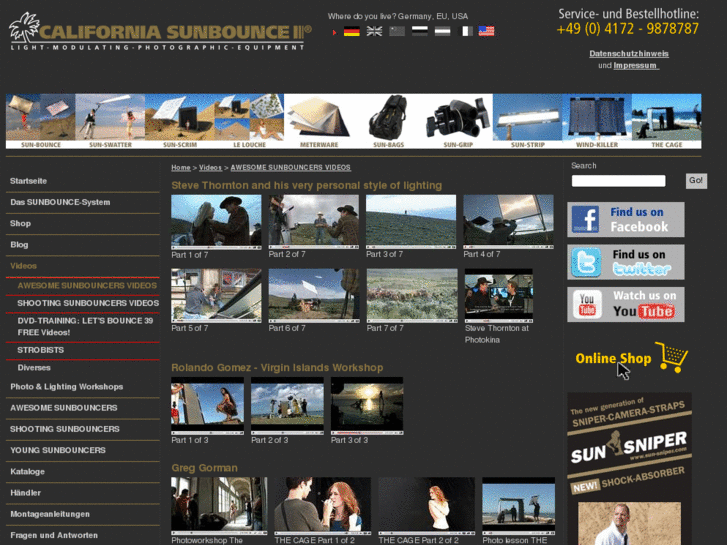Select AWESOME SUNBOUNCERS VIDEOS in the Videos submenu
Viewport: 727px width, 545px height.
(x=87, y=286)
